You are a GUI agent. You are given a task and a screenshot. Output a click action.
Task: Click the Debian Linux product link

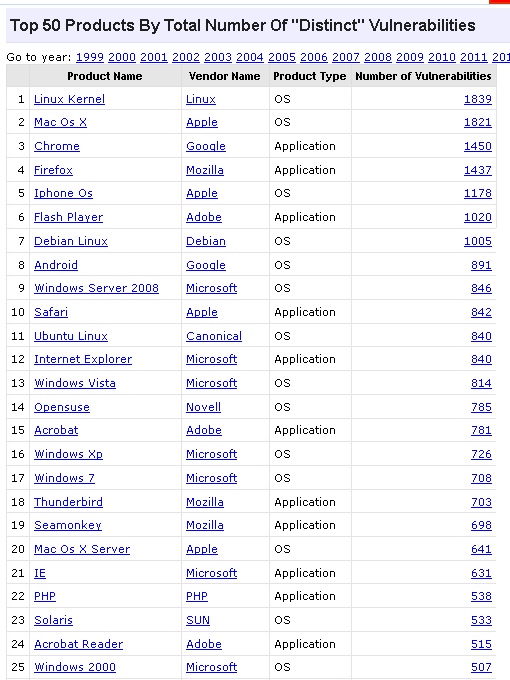click(x=71, y=241)
